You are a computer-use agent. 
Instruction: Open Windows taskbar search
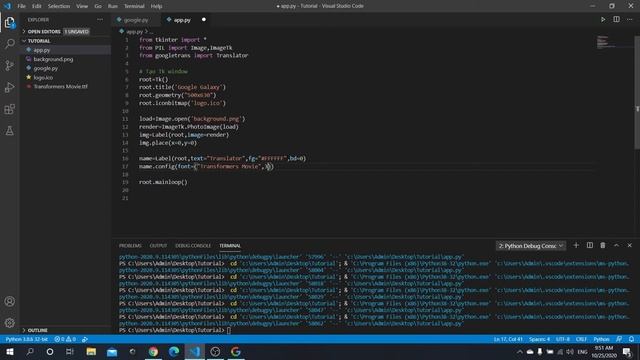click(30, 351)
